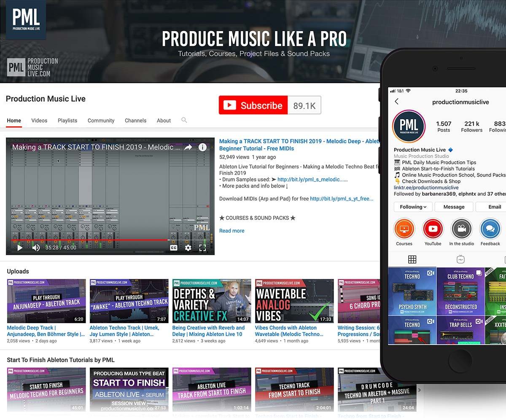The height and width of the screenshot is (420, 506).
Task: Open Being Creative with Reverb and Delay title
Action: coord(208,331)
